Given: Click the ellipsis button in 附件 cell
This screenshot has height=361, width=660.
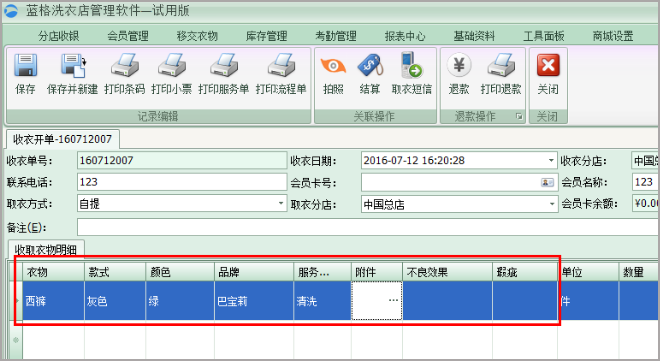Looking at the screenshot, I should coord(394,300).
